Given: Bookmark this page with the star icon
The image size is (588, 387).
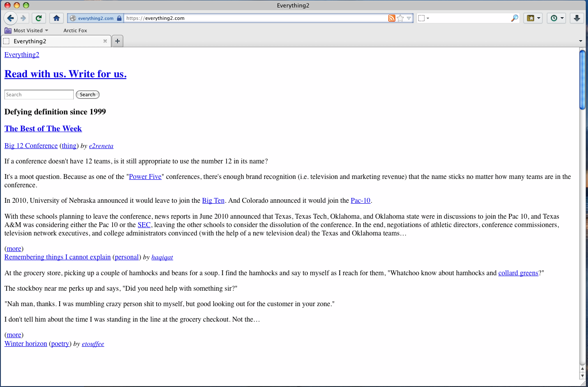Looking at the screenshot, I should coord(400,18).
